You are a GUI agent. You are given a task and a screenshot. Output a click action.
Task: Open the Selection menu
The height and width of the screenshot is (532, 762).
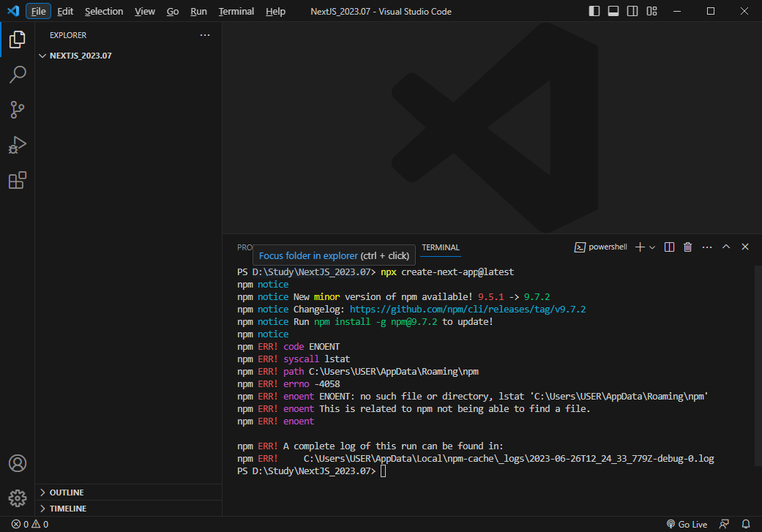(x=104, y=11)
